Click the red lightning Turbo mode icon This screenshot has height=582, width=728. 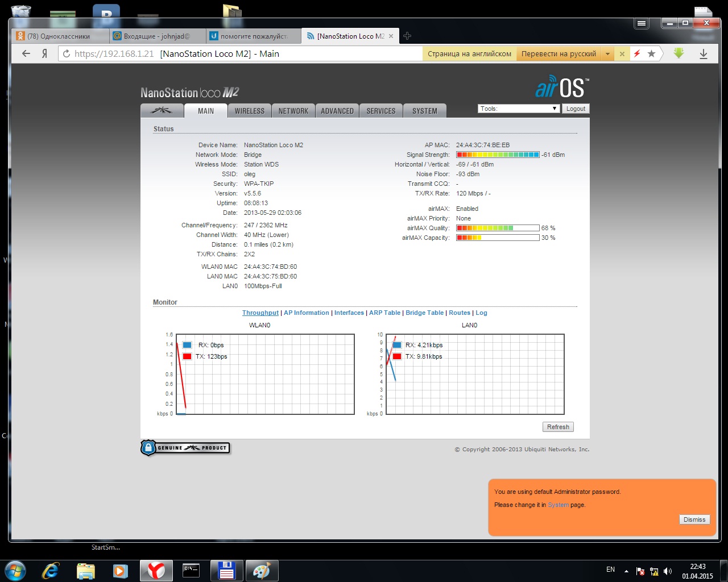(637, 53)
